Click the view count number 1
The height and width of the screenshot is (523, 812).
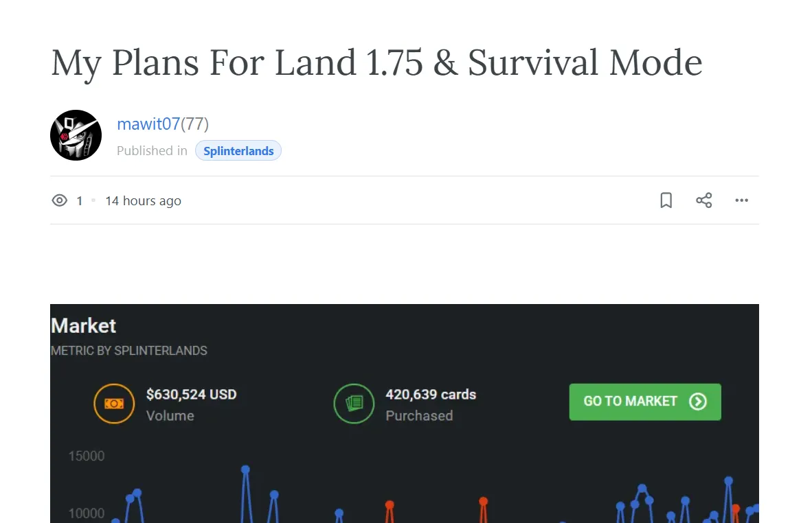click(x=79, y=200)
